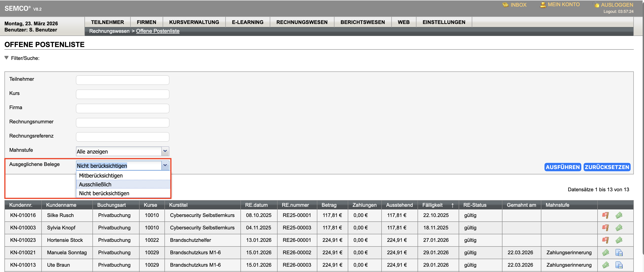This screenshot has height=272, width=644.
Task: Click blue document save icon for Manuela Sonntag
Action: coord(619,252)
